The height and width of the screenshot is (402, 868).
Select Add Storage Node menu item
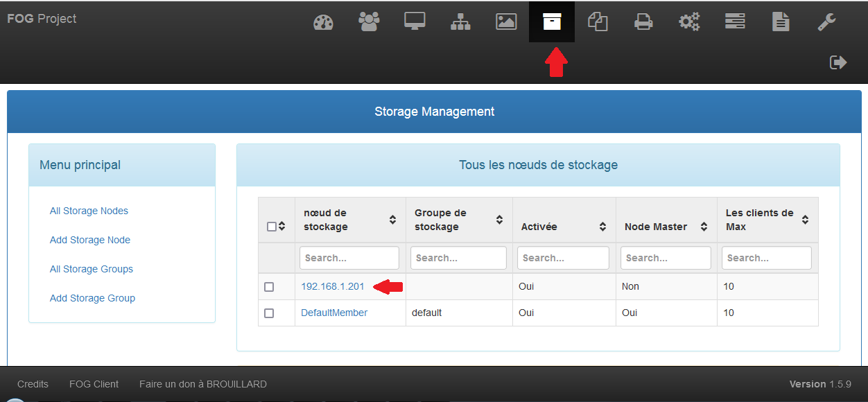(x=90, y=240)
